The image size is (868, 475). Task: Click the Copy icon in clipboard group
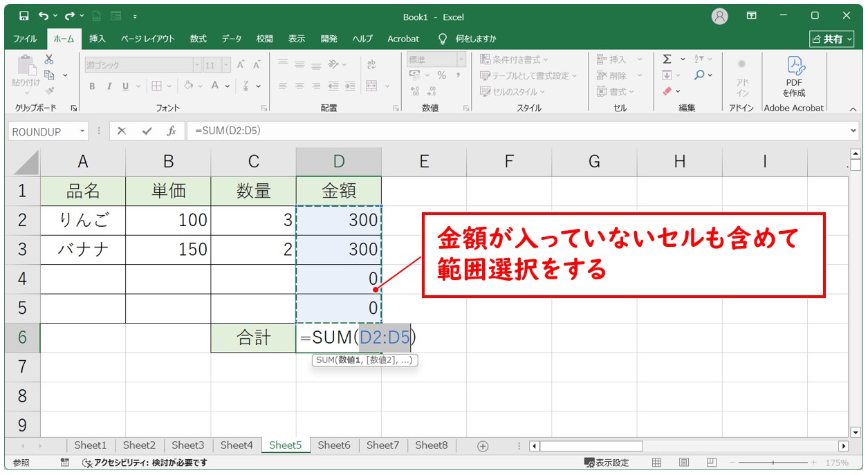click(49, 75)
